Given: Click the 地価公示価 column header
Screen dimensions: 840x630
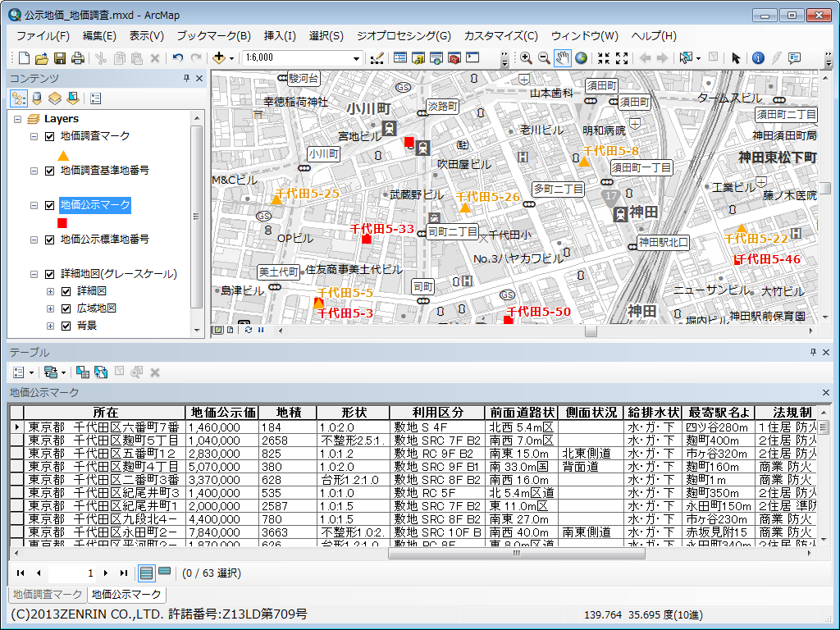Looking at the screenshot, I should click(x=221, y=413).
